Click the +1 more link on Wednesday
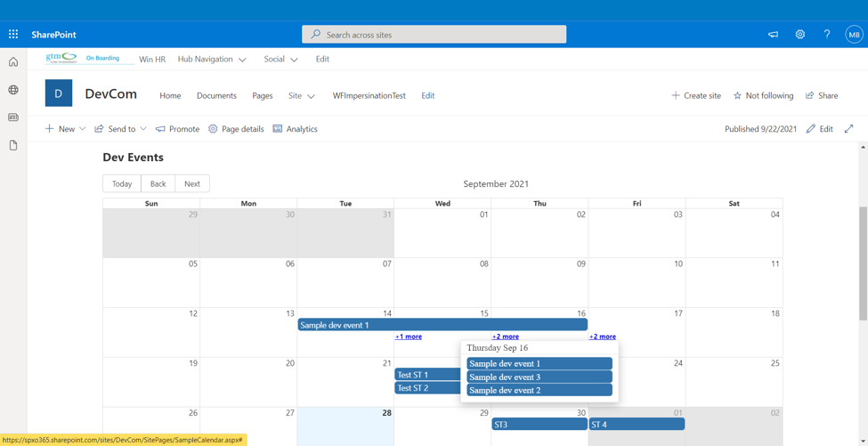This screenshot has height=446, width=868. click(x=409, y=337)
